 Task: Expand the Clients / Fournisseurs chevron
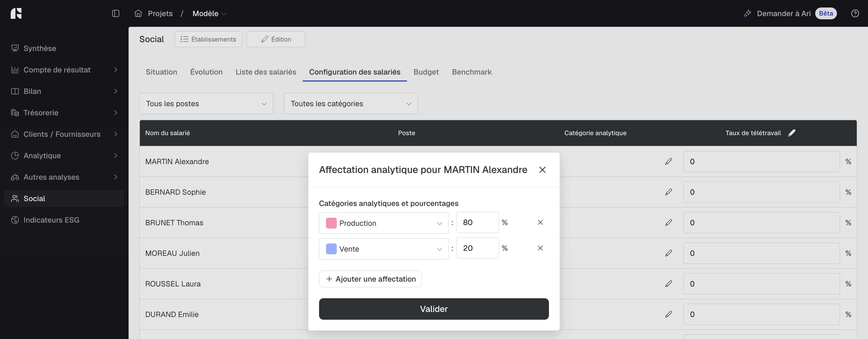tap(115, 134)
